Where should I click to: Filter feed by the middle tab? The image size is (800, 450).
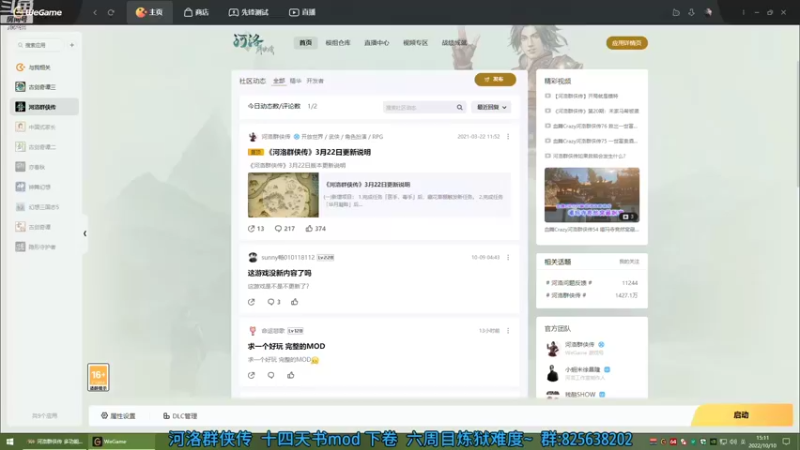(295, 81)
